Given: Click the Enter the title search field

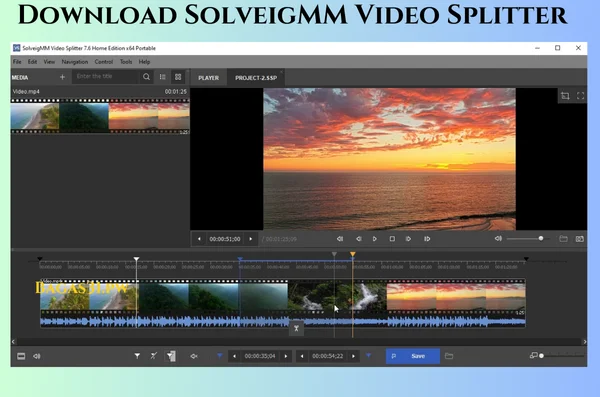Looking at the screenshot, I should (106, 77).
